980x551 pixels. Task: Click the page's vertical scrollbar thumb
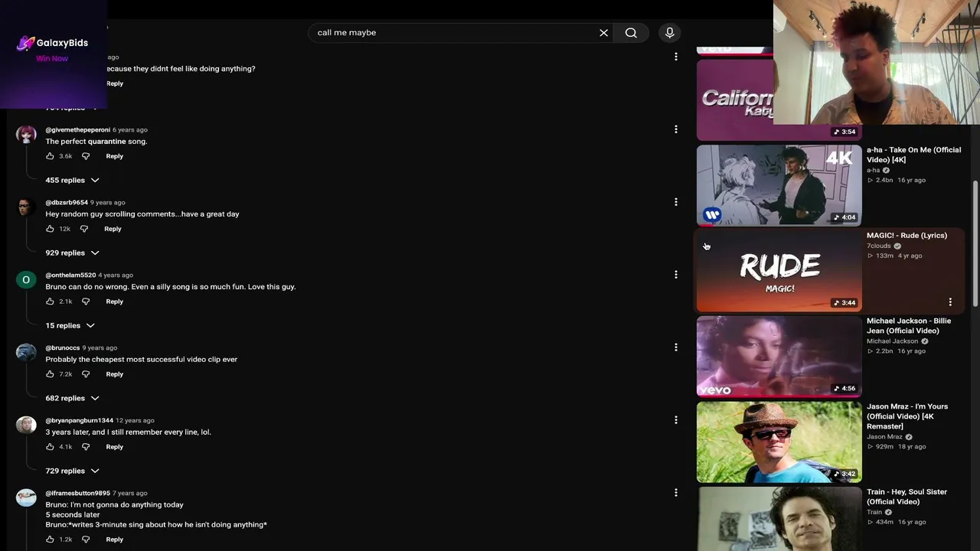[975, 245]
